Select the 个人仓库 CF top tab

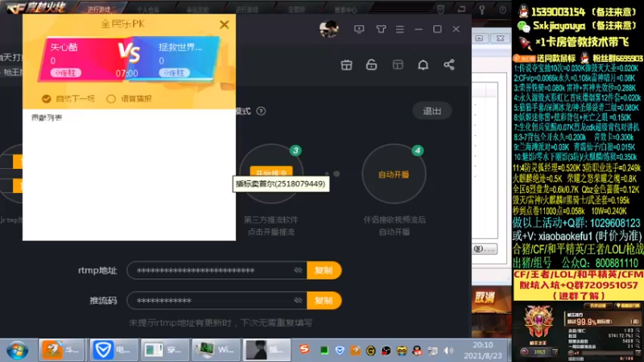click(148, 10)
